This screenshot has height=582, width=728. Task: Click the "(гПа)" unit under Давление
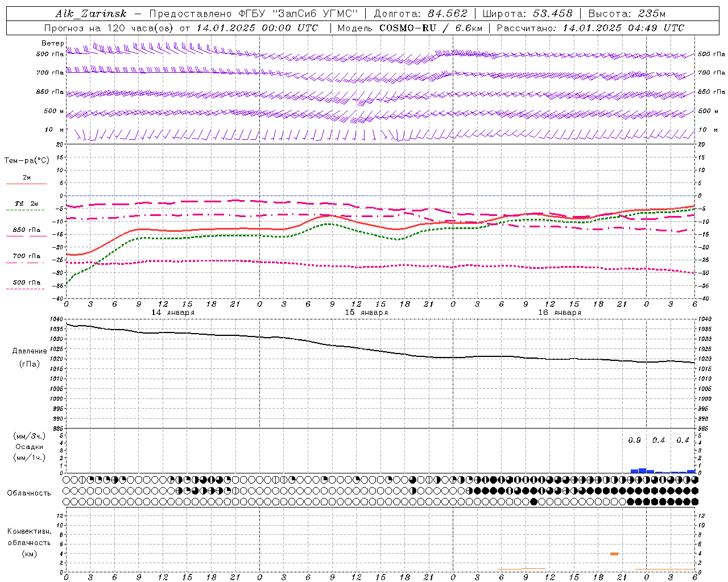[x=30, y=364]
